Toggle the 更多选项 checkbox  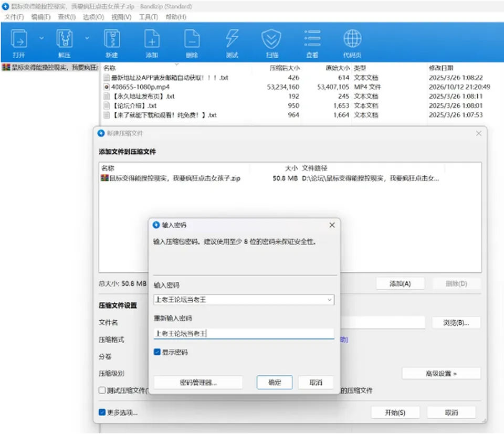coord(102,412)
